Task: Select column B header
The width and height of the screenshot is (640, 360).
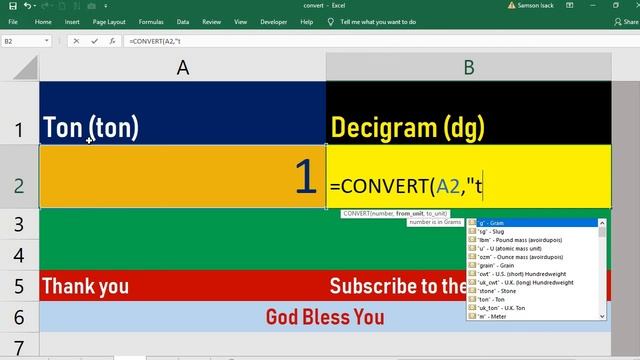Action: tap(469, 67)
